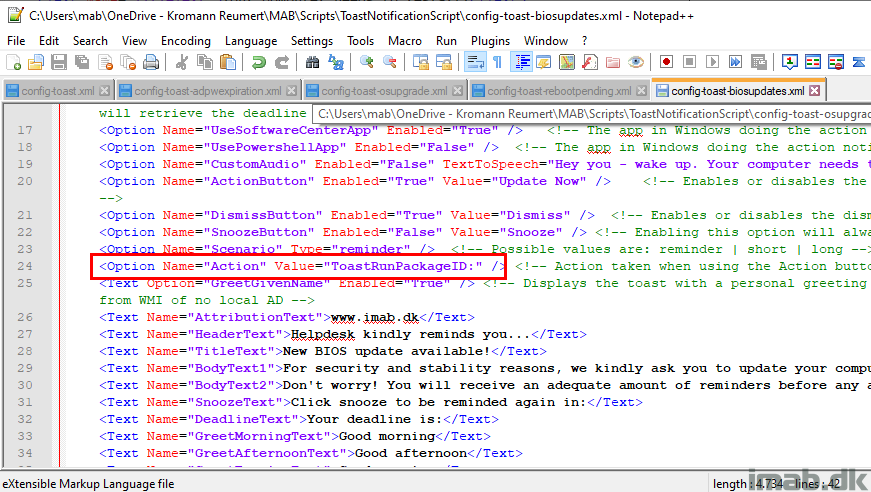Zoom in using magnifier plus icon
The height and width of the screenshot is (492, 871).
[367, 62]
